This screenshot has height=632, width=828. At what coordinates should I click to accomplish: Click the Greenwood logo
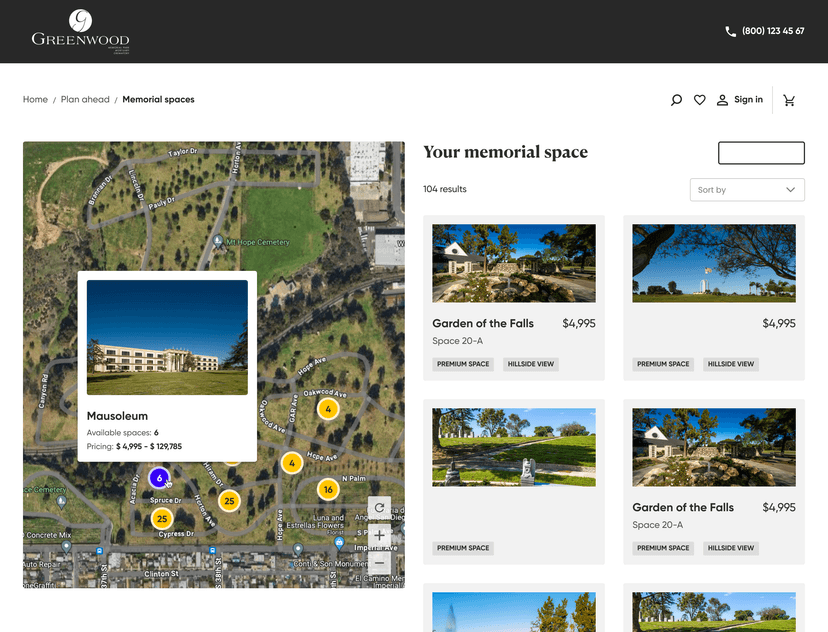point(80,31)
